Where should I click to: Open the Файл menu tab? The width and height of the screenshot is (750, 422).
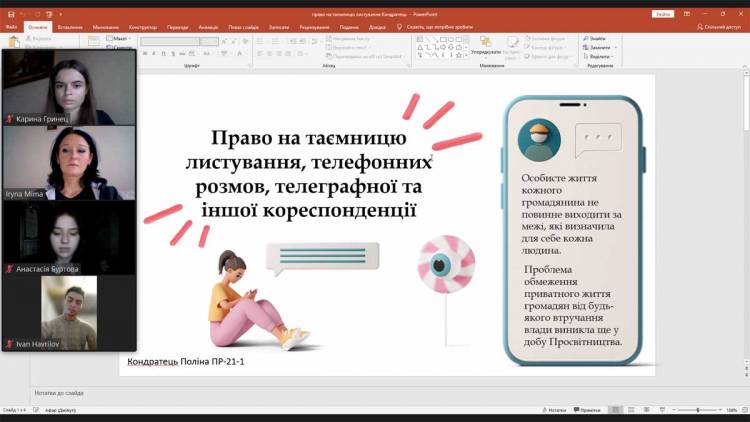tap(10, 27)
